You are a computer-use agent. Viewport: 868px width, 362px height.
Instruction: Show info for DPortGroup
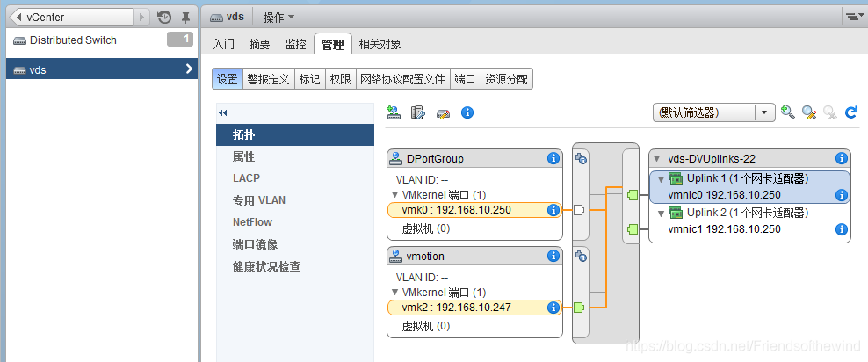click(x=553, y=159)
